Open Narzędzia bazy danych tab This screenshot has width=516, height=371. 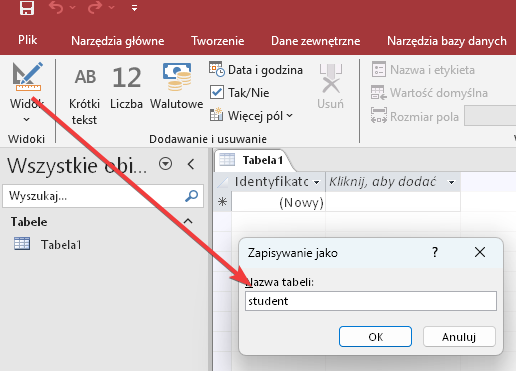(x=447, y=41)
